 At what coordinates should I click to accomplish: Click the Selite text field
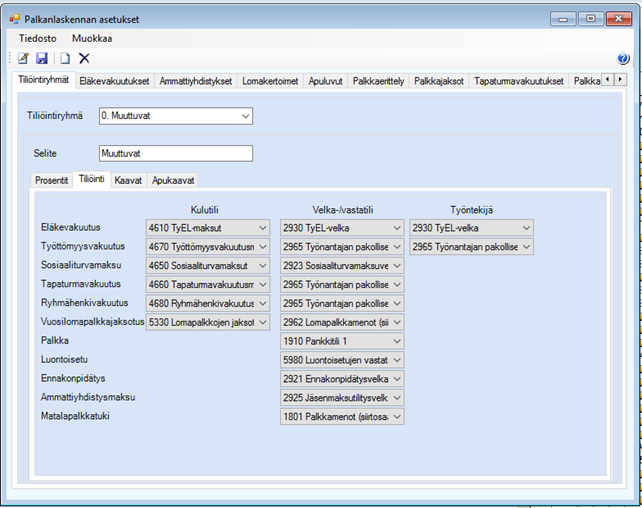click(x=175, y=154)
